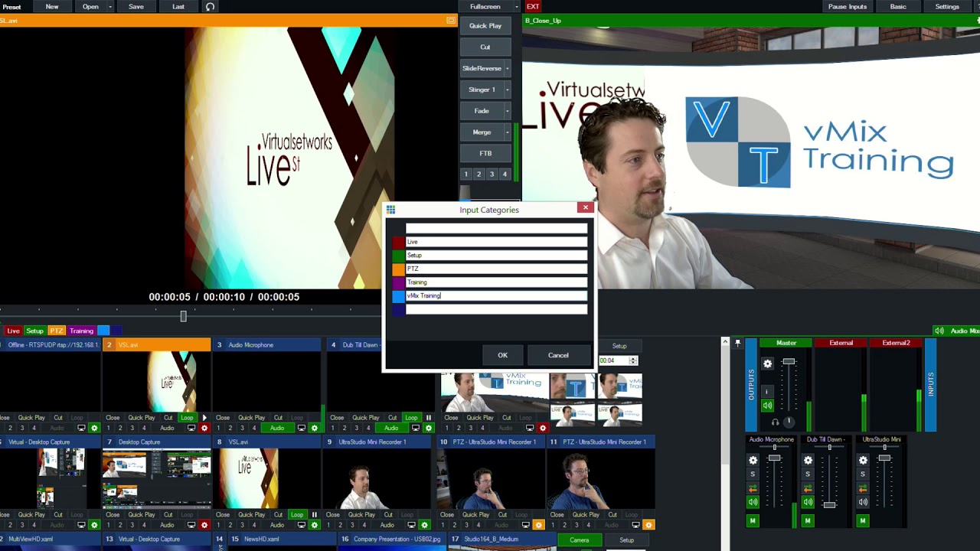The width and height of the screenshot is (980, 551).
Task: Open settings gear for input 9 UltraStudio Mini Recorder
Action: [424, 525]
